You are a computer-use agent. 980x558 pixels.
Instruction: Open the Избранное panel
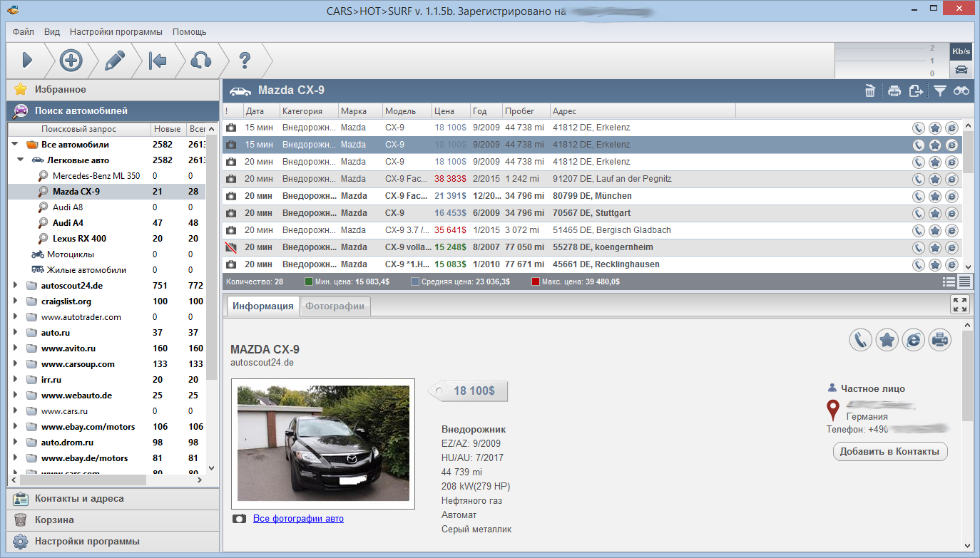coord(113,90)
